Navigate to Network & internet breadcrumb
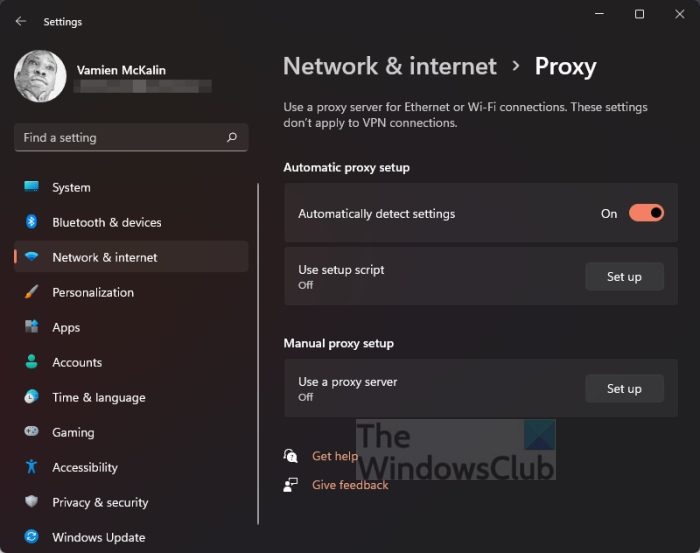 coord(390,67)
